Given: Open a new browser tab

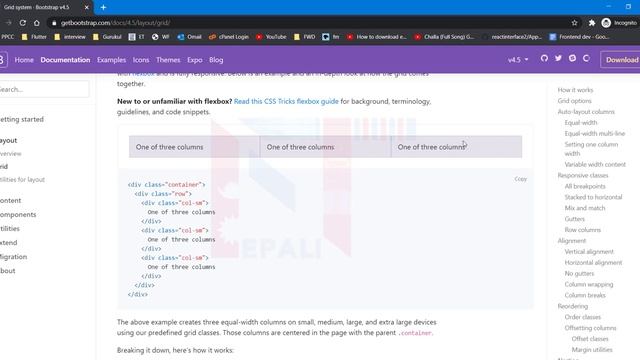Looking at the screenshot, I should [103, 7].
